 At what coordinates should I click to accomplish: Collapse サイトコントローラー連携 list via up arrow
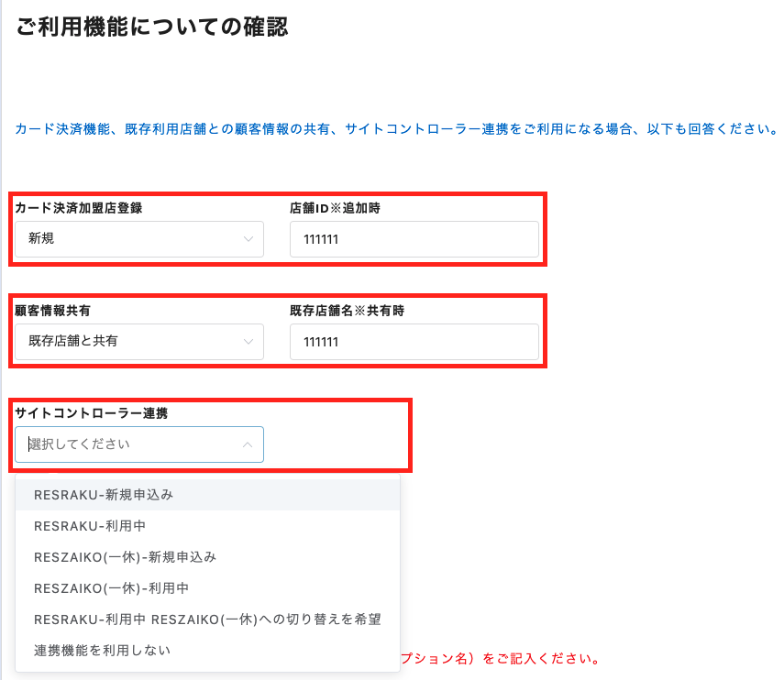coord(248,444)
